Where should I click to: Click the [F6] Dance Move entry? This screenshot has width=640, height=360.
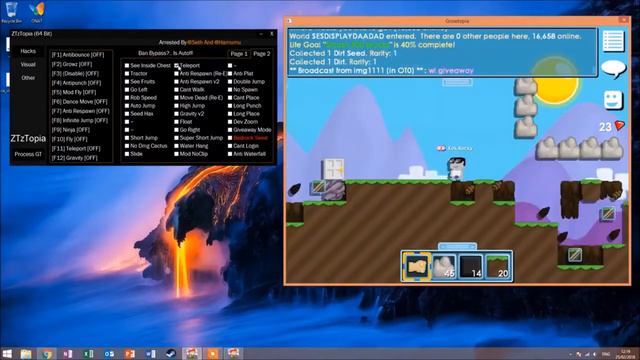tap(79, 102)
